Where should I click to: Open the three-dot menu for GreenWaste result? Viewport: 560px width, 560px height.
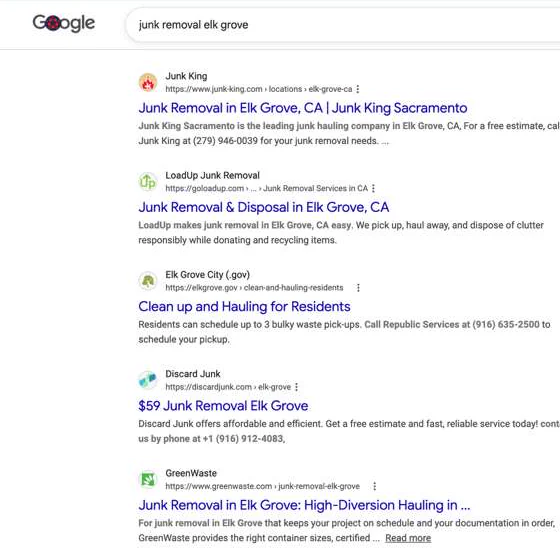coord(374,486)
